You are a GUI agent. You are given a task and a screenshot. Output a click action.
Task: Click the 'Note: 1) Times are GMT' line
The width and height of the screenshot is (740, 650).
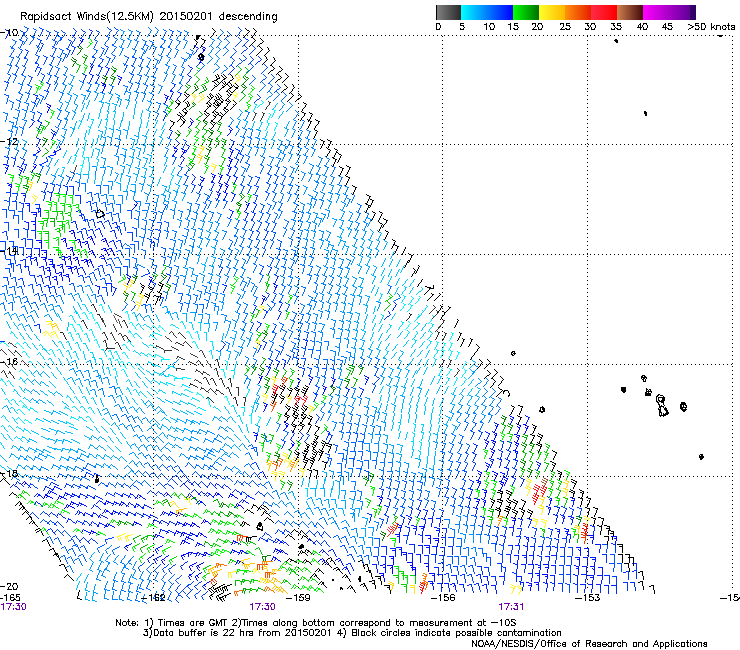click(x=315, y=623)
